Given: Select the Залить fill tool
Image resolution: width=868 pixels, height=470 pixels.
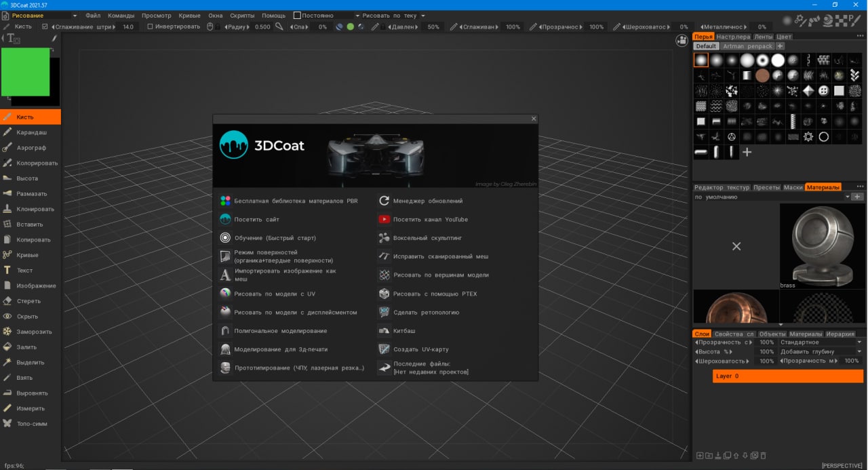Looking at the screenshot, I should pos(27,347).
